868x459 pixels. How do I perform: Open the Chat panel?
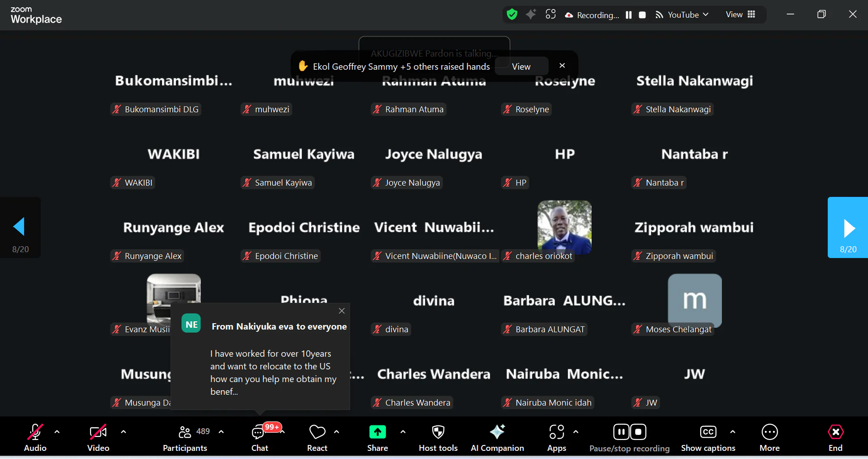click(x=259, y=437)
